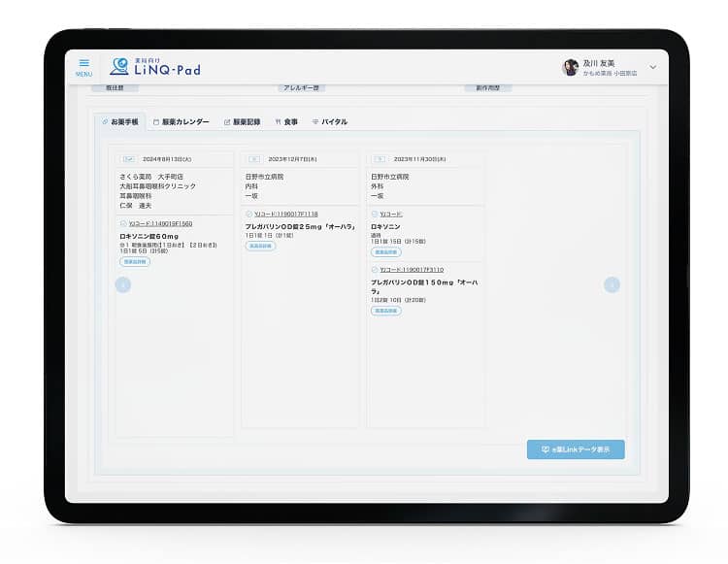Go to next prescriptions with right arrow

click(612, 284)
